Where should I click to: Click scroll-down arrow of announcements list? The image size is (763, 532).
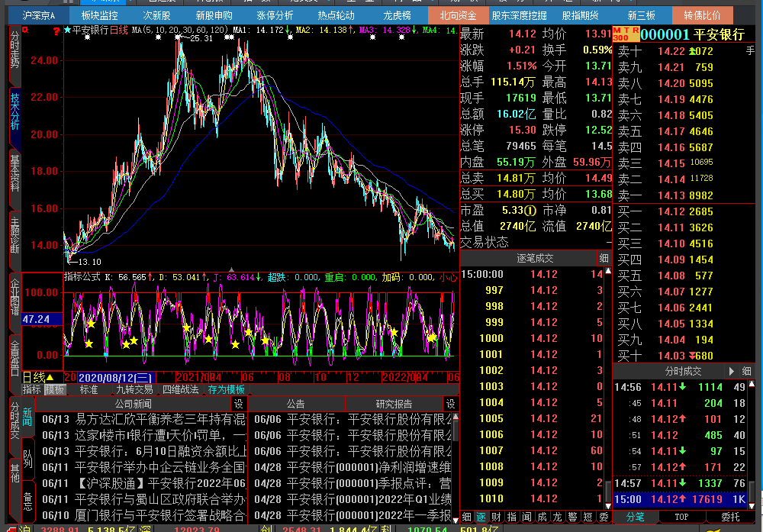(x=456, y=520)
